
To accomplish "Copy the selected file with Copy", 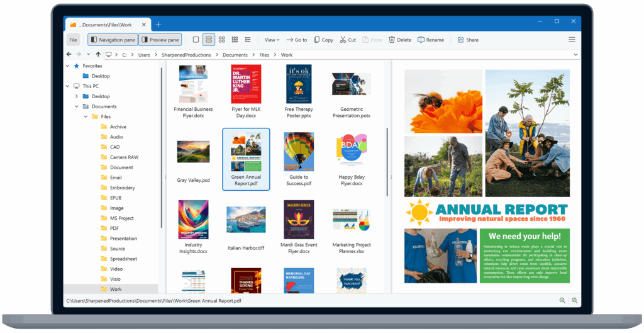I will coord(324,40).
